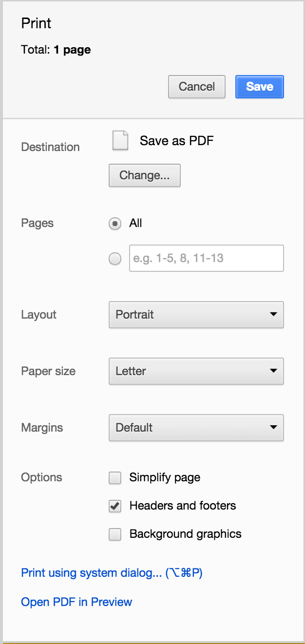Click the Save as PDF document icon
The height and width of the screenshot is (644, 305).
coord(119,140)
